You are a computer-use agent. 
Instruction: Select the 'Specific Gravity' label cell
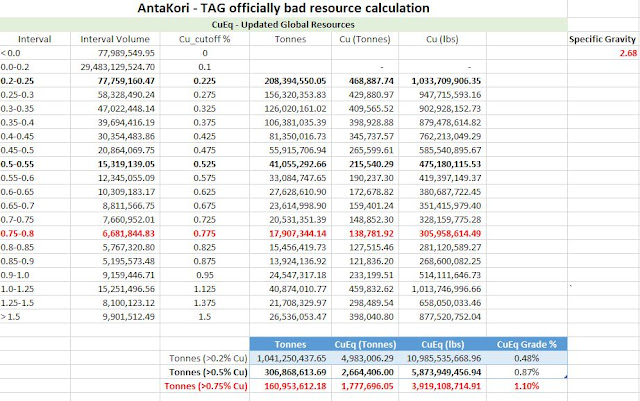[x=602, y=39]
